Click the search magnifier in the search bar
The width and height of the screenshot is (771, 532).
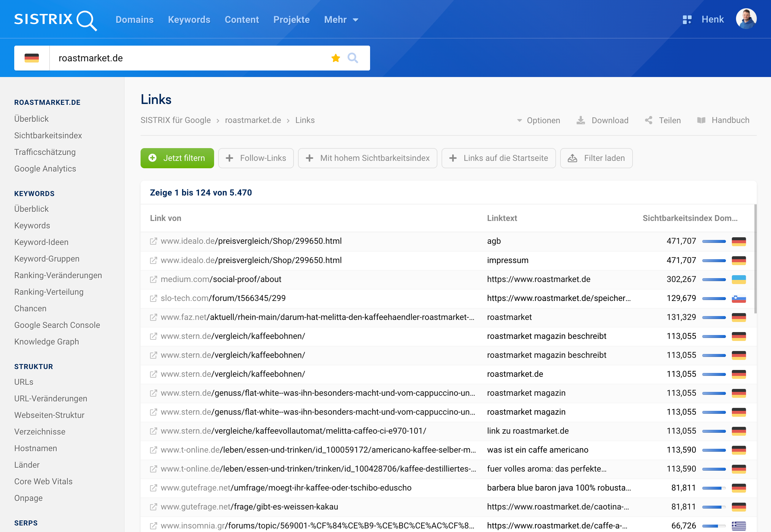tap(353, 58)
